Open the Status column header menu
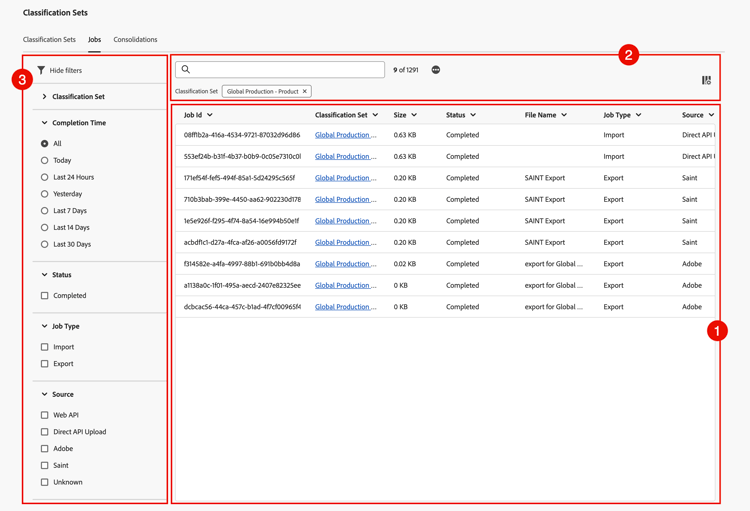This screenshot has height=511, width=750. click(x=473, y=115)
